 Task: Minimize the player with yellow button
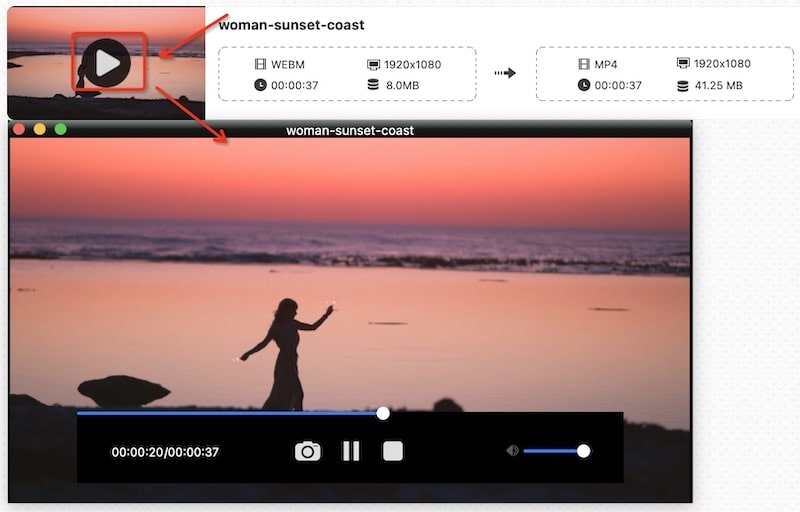pyautogui.click(x=40, y=129)
